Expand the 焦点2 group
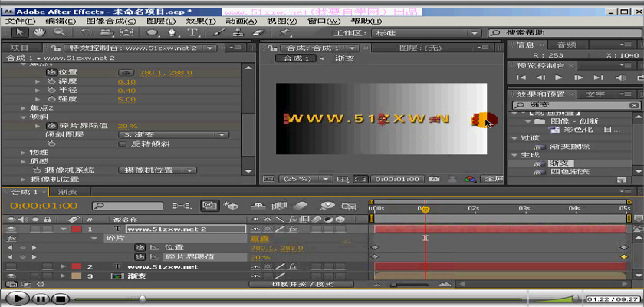This screenshot has width=644, height=307. click(x=23, y=108)
